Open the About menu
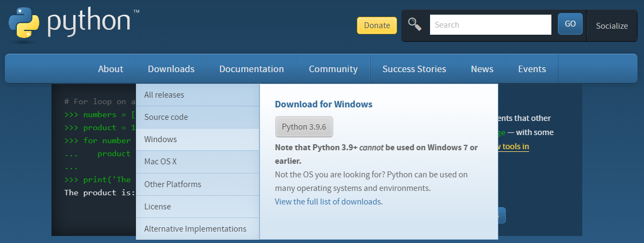Screen dimensions: 644x243 point(110,69)
